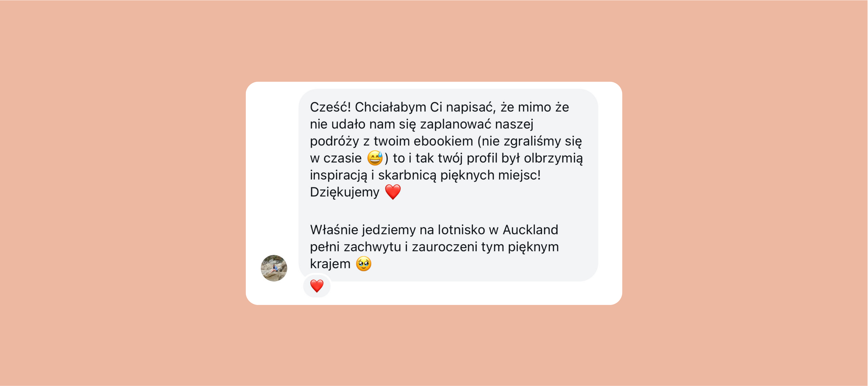Click the word podróży in the message

[334, 141]
